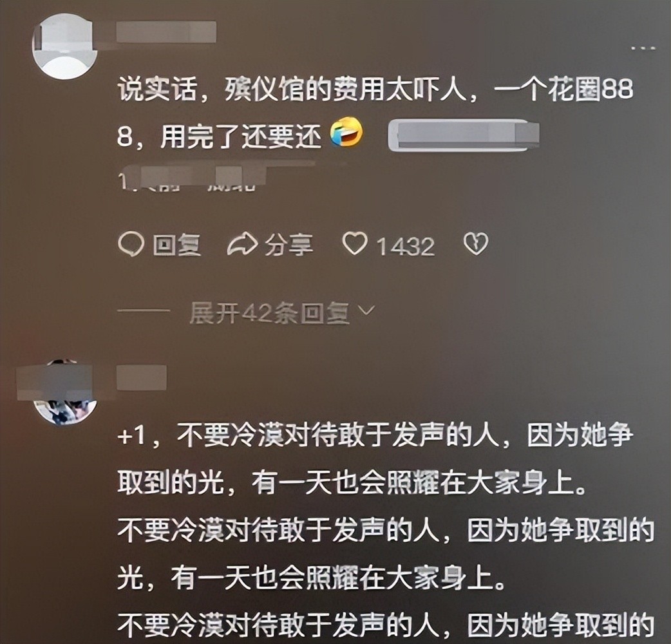Click the chevron beside 展开42条回复
Viewport: 671px width, 644px height.
tap(366, 310)
